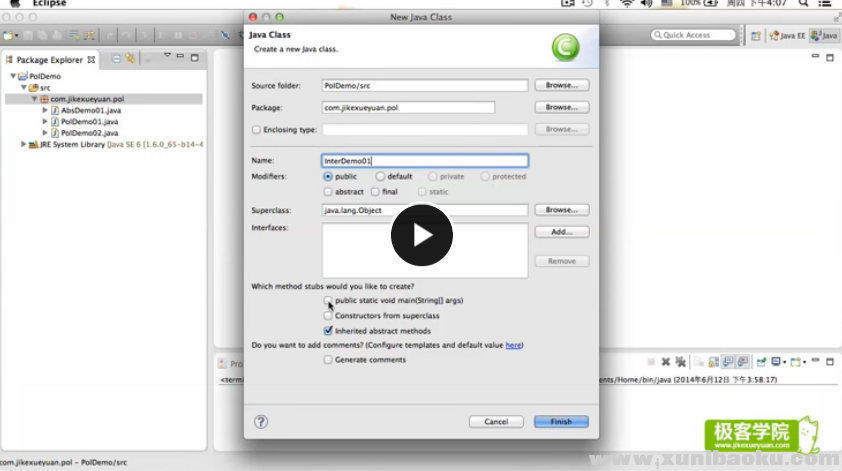Click Browse next to Superclass field

tap(561, 210)
